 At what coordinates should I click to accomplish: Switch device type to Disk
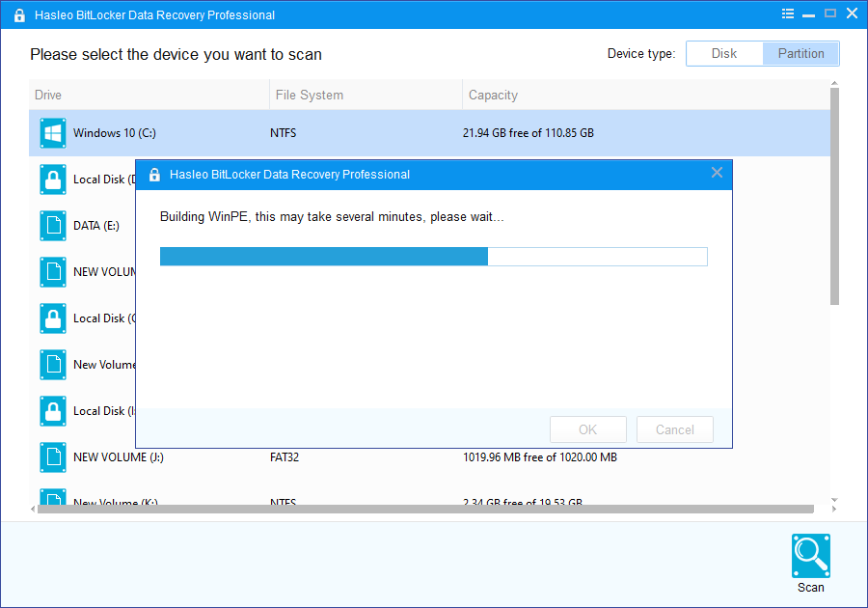724,54
